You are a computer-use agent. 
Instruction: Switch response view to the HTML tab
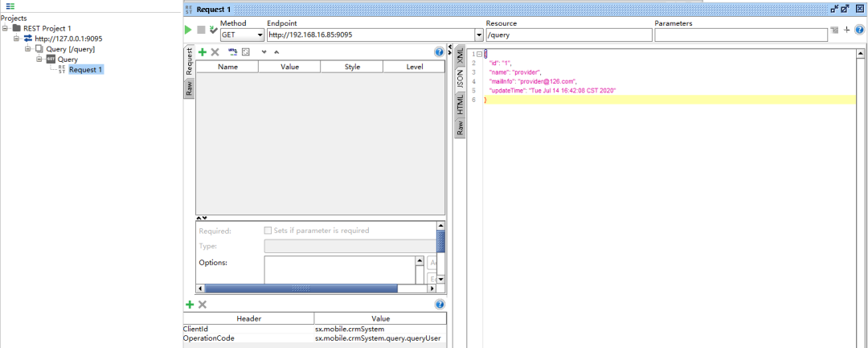pyautogui.click(x=460, y=105)
